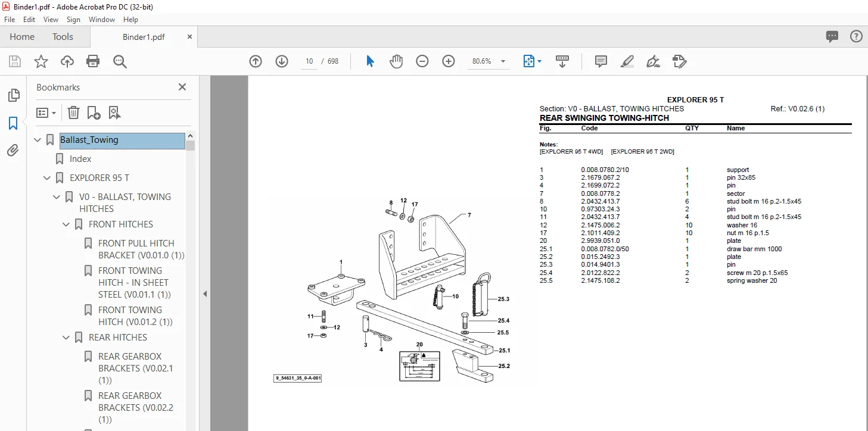868x431 pixels.
Task: Click the part code 2.9939.051.0
Action: coord(601,241)
